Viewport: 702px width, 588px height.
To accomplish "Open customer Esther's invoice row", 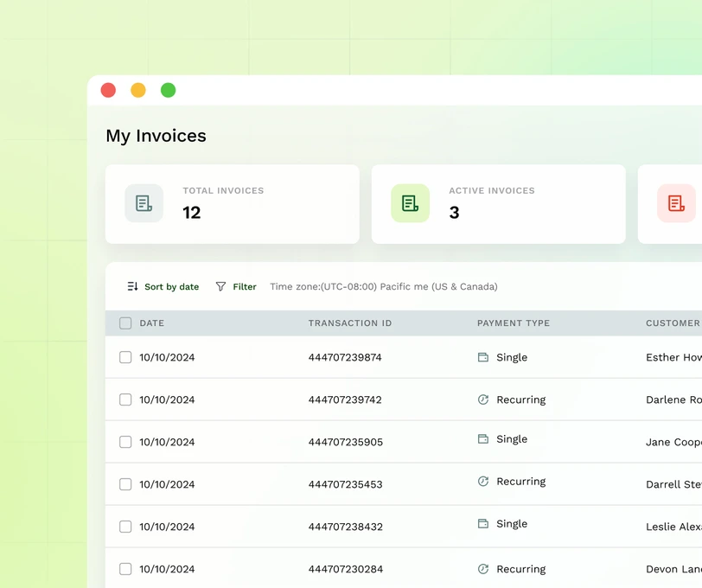I will [x=673, y=357].
